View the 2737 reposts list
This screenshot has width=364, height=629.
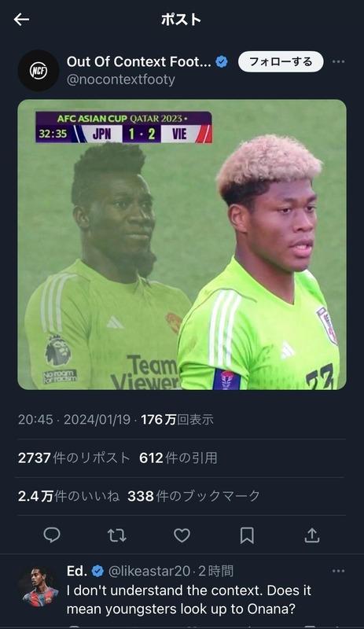click(74, 458)
